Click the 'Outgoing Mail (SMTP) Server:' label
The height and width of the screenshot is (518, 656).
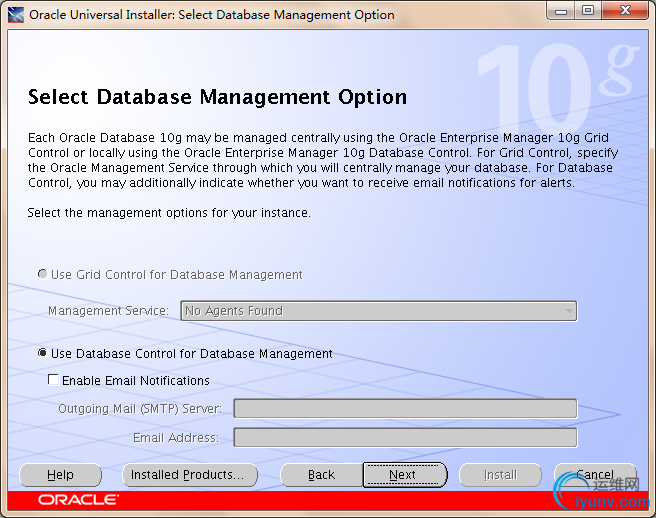pos(140,408)
